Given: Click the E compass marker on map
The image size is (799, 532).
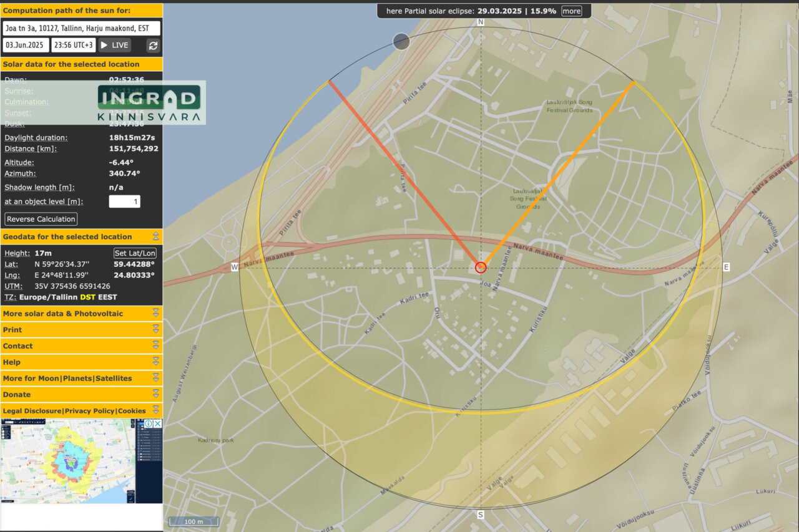Looking at the screenshot, I should 726,268.
